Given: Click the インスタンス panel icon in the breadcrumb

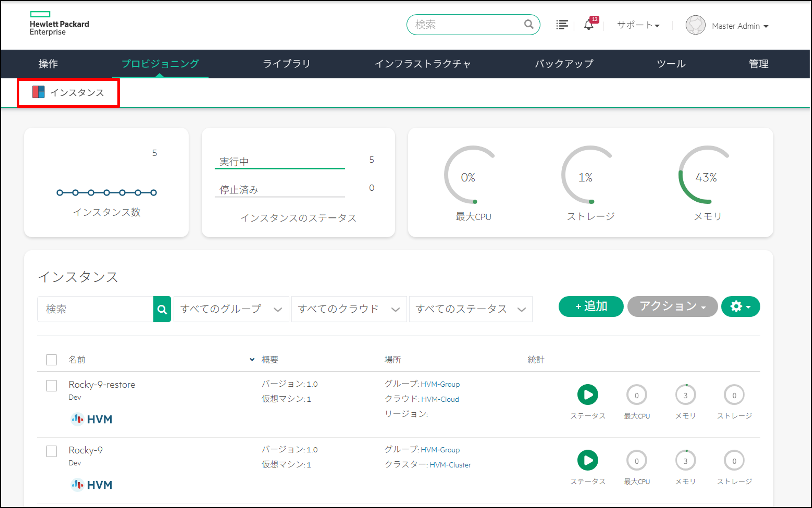Looking at the screenshot, I should click(38, 92).
